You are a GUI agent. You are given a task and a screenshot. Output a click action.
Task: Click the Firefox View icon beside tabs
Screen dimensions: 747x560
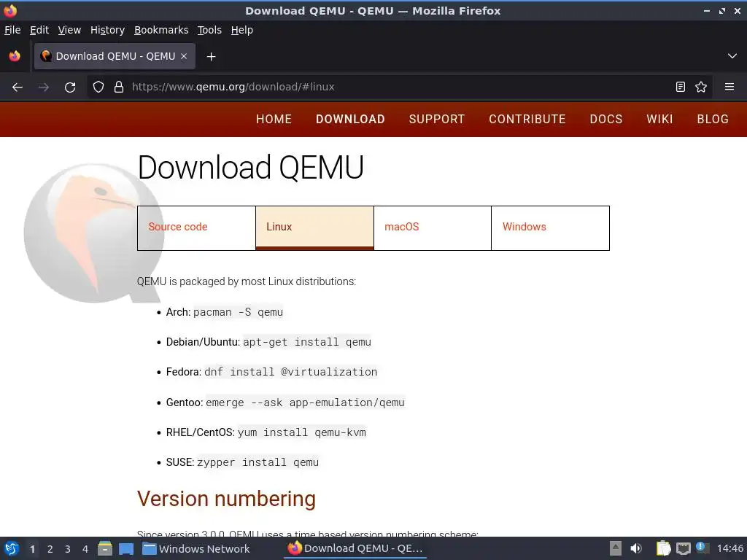pos(15,56)
